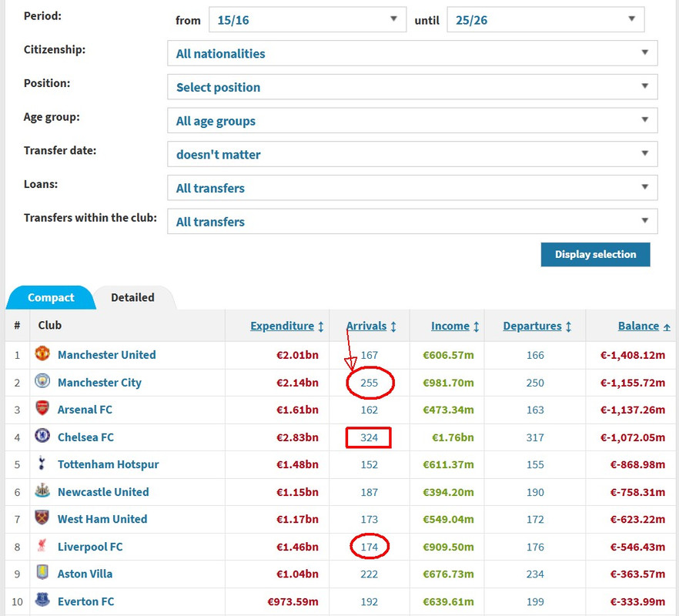Screen dimensions: 679x616
Task: Click the Display selection button
Action: (x=595, y=254)
